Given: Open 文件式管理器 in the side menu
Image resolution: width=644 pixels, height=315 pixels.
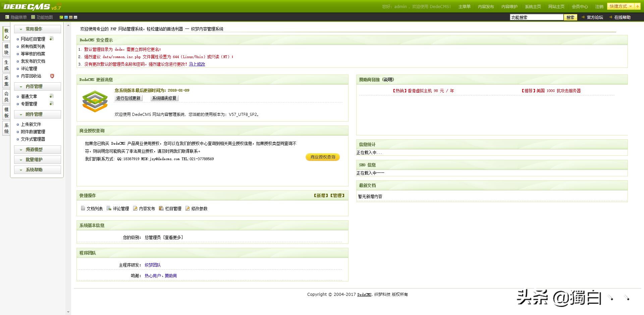Looking at the screenshot, I should (x=33, y=139).
